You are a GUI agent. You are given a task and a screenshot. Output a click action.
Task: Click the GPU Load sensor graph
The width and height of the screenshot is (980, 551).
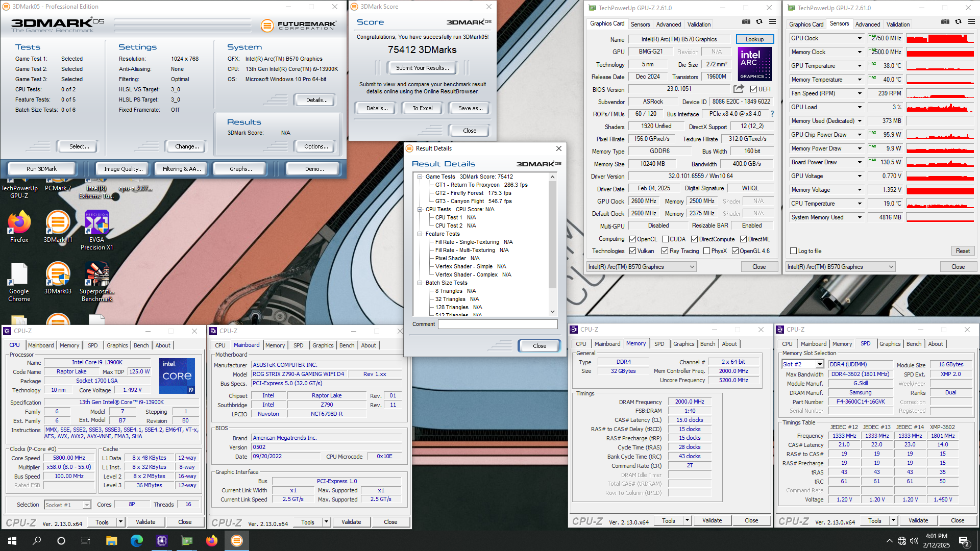point(940,107)
